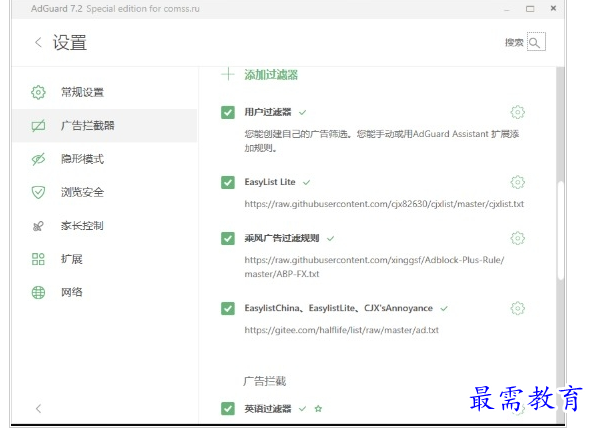
Task: Click the cjxlist.txt githubusercontent URL
Action: tap(384, 204)
